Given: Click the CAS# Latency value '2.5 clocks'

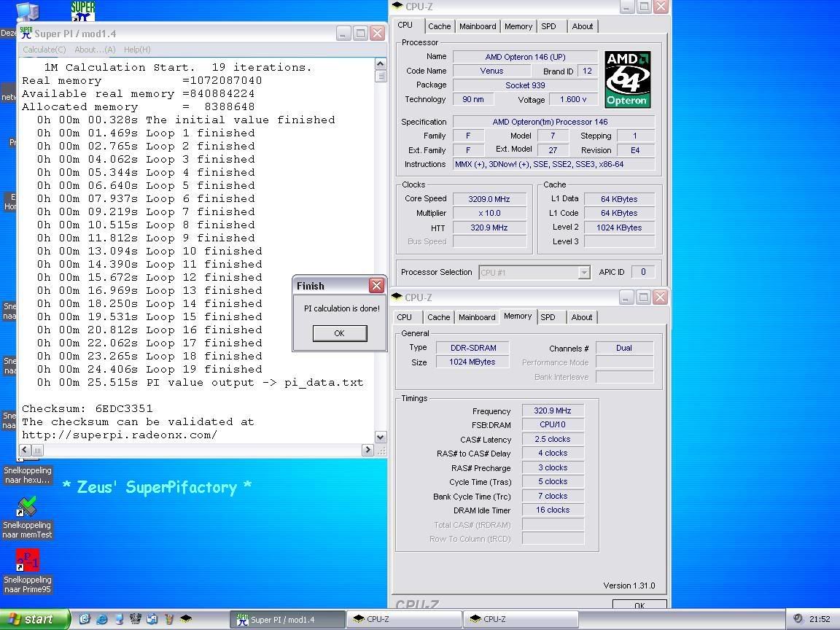Looking at the screenshot, I should [x=552, y=439].
